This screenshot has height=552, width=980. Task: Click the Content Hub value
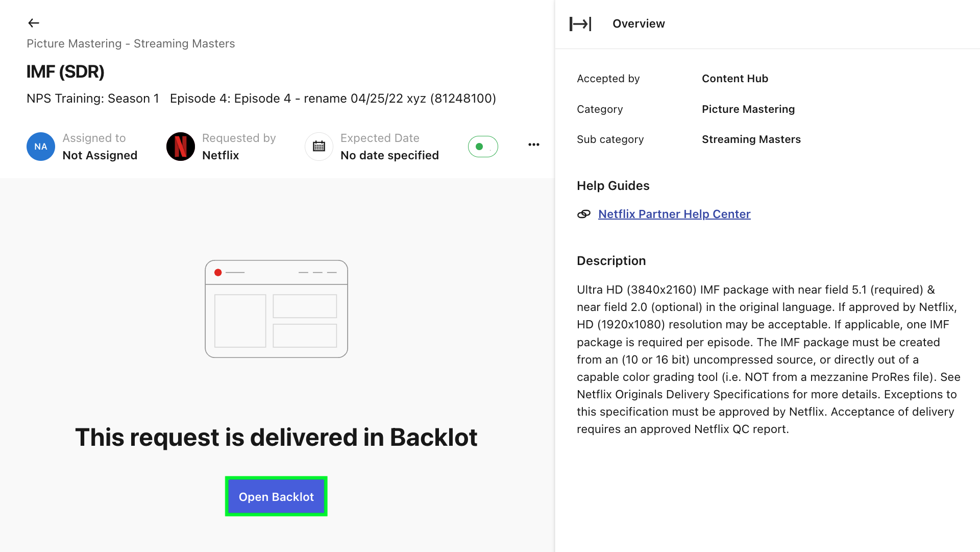pyautogui.click(x=735, y=79)
